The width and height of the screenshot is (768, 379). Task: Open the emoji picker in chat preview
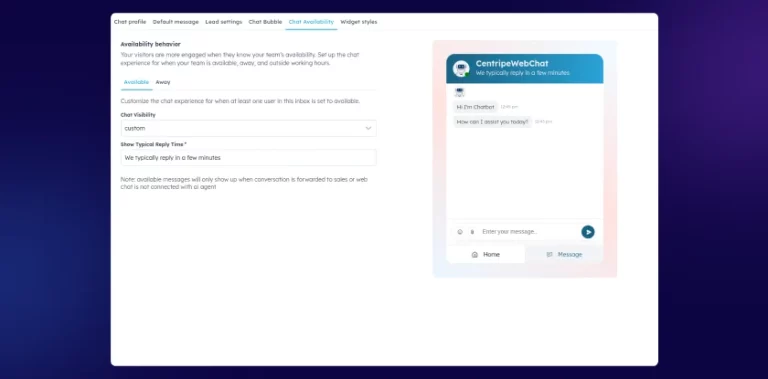click(459, 232)
